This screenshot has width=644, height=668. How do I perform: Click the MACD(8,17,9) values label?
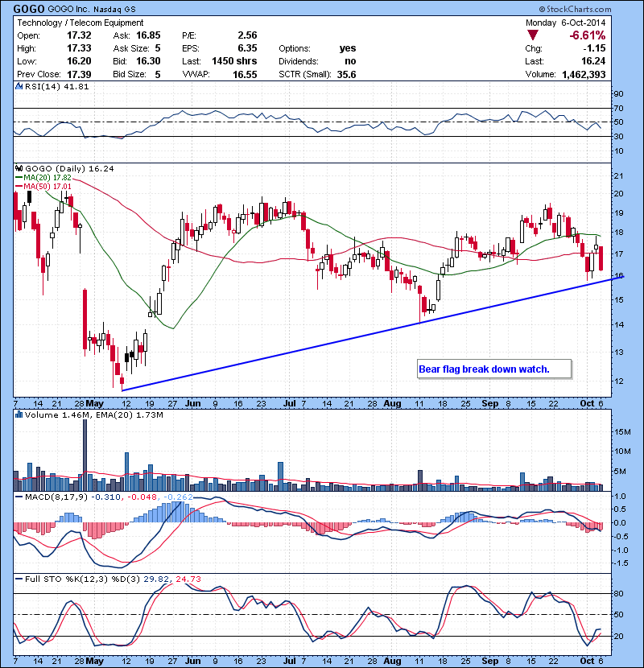[x=109, y=497]
